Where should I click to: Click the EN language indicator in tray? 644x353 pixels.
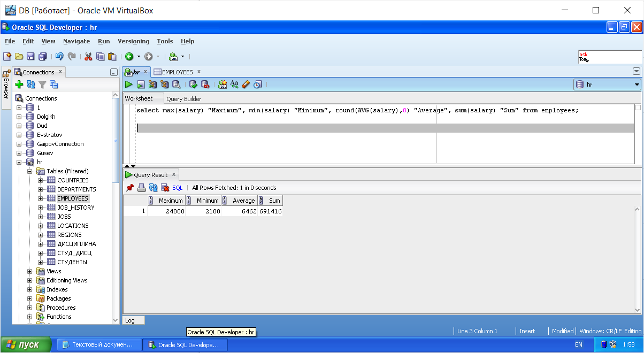(579, 345)
